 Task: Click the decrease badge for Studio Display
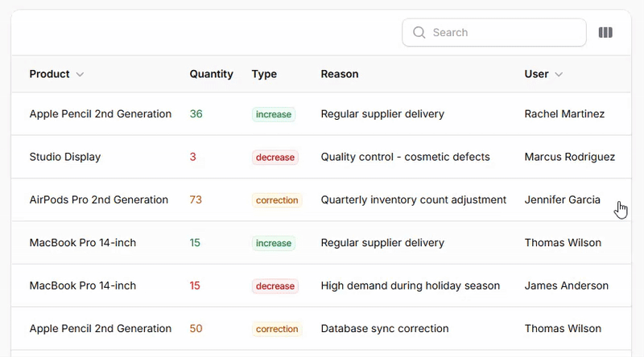tap(275, 157)
